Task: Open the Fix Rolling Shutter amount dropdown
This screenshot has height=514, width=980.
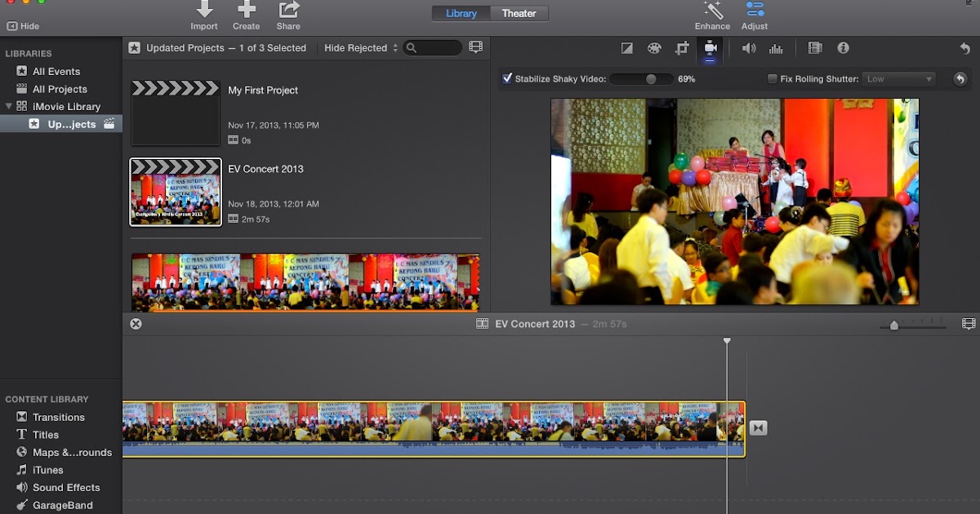Action: (x=898, y=78)
